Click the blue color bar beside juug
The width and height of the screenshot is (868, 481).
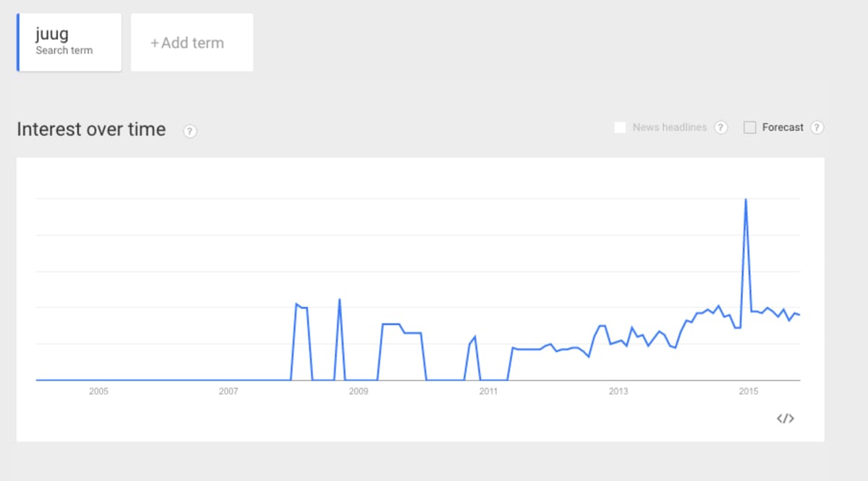(18, 42)
